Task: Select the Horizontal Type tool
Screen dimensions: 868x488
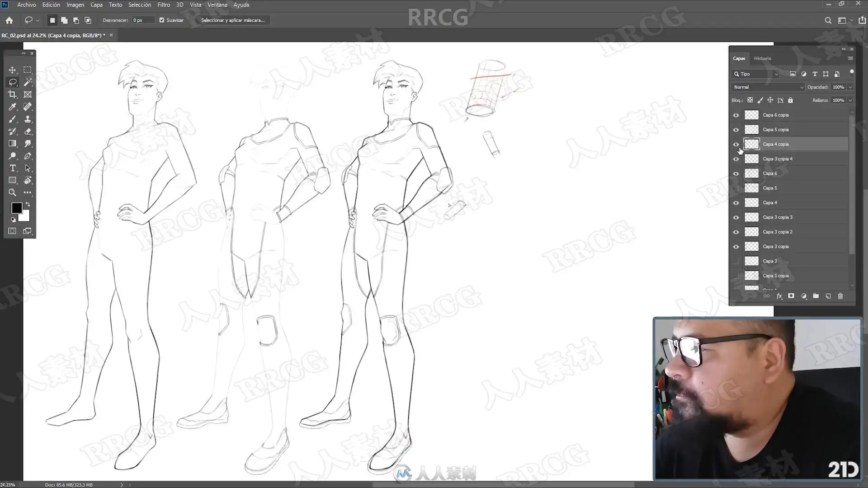Action: point(12,168)
